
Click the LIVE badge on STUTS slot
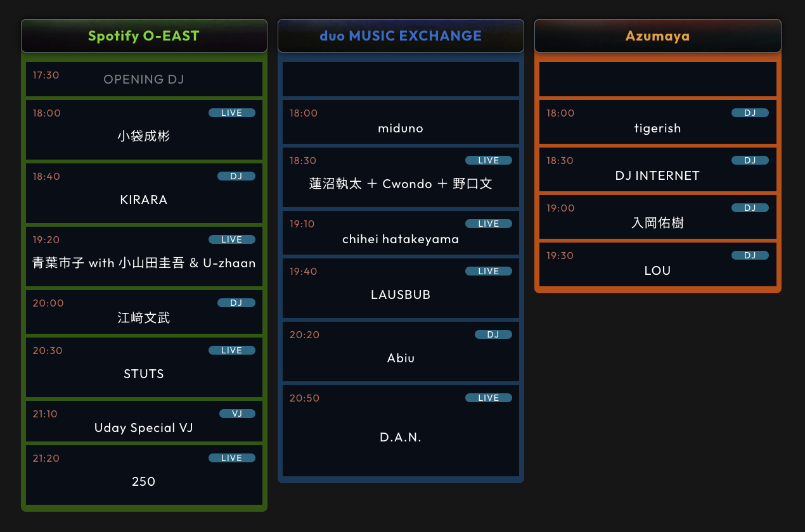[231, 350]
